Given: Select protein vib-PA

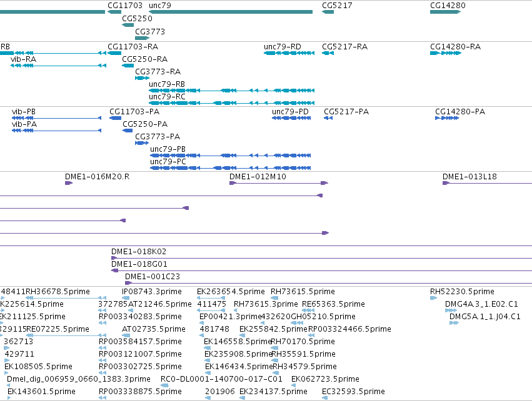Looking at the screenshot, I should 56,131.
